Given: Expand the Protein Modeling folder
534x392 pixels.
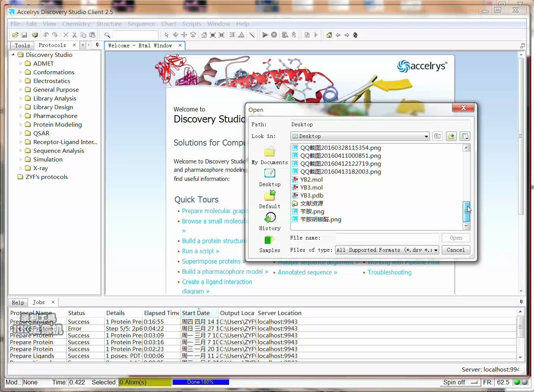Looking at the screenshot, I should pos(20,124).
